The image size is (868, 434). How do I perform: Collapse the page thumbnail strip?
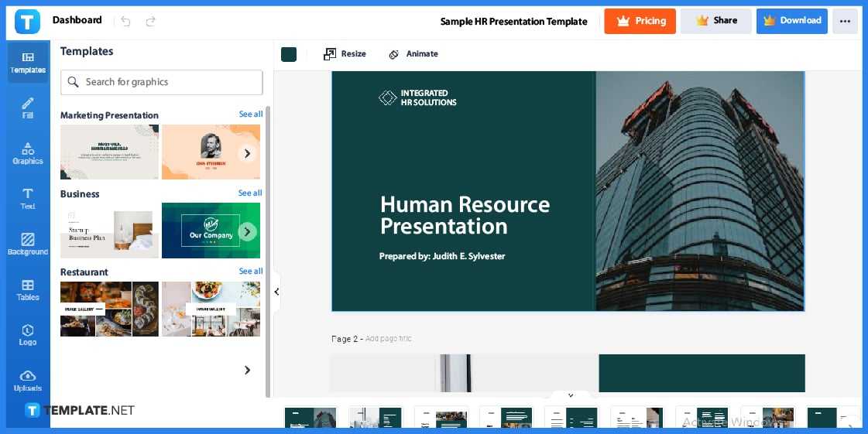(x=571, y=395)
